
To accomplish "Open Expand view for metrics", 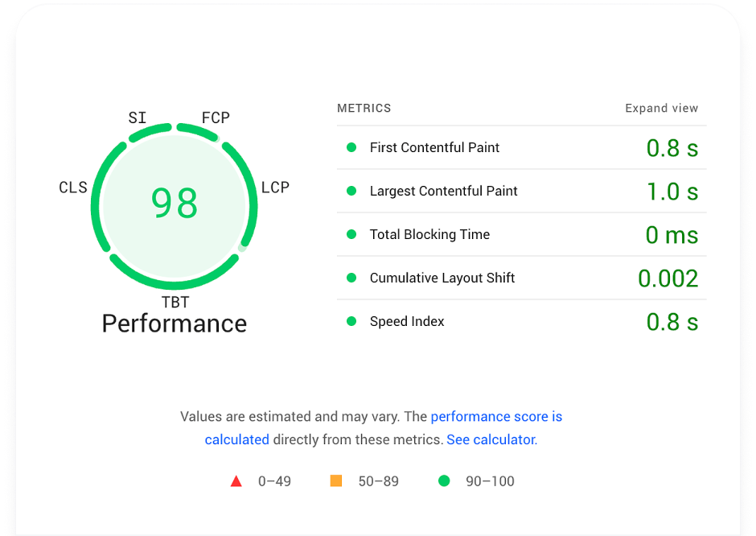I will pyautogui.click(x=661, y=108).
